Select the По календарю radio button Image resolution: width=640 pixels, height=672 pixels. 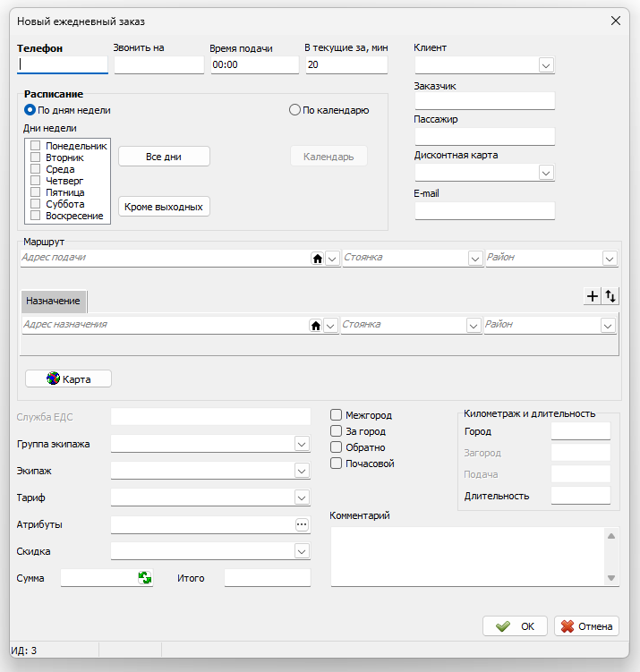click(294, 111)
